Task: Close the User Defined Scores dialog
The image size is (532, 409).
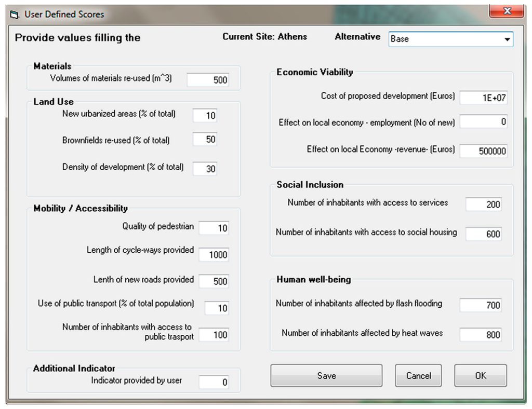Action: [x=506, y=11]
